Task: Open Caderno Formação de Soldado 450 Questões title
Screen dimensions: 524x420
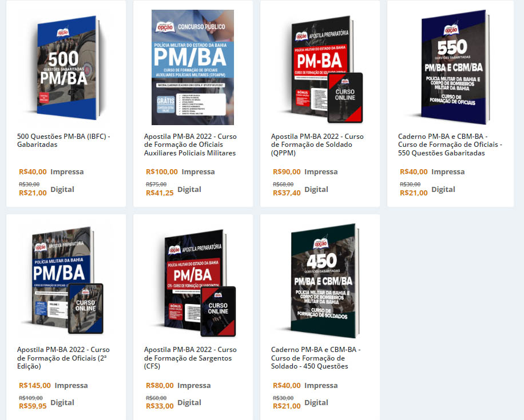Action: pyautogui.click(x=315, y=358)
